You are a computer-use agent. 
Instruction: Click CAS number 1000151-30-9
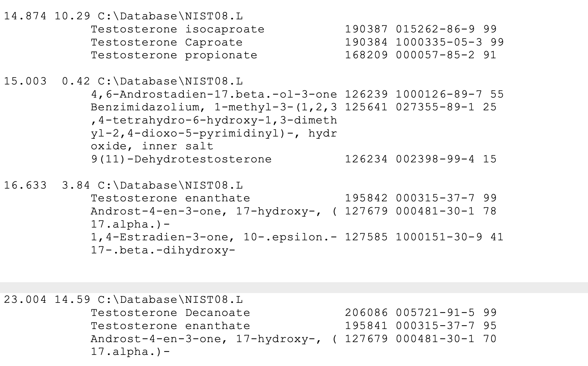439,237
